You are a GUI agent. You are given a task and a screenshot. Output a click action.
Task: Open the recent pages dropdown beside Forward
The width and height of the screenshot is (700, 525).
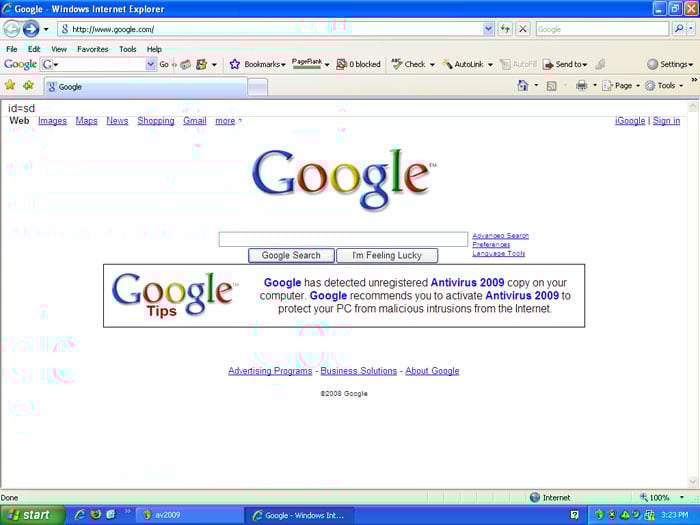46,29
